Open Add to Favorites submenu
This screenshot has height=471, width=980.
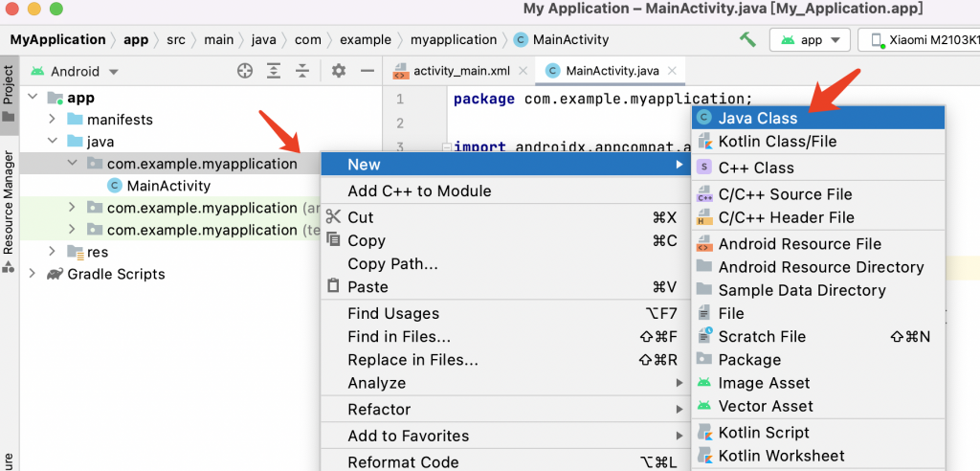coord(505,436)
